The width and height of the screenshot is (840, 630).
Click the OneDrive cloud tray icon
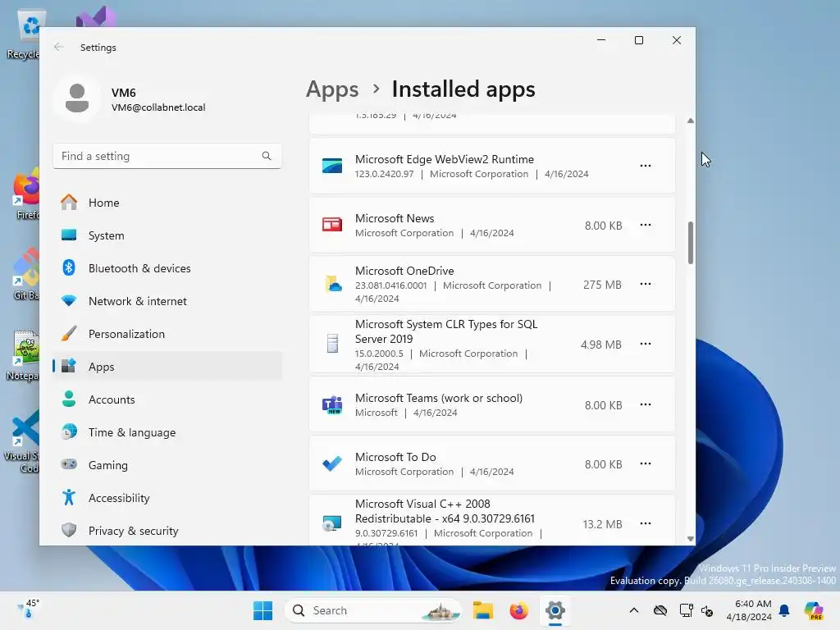[x=660, y=610]
